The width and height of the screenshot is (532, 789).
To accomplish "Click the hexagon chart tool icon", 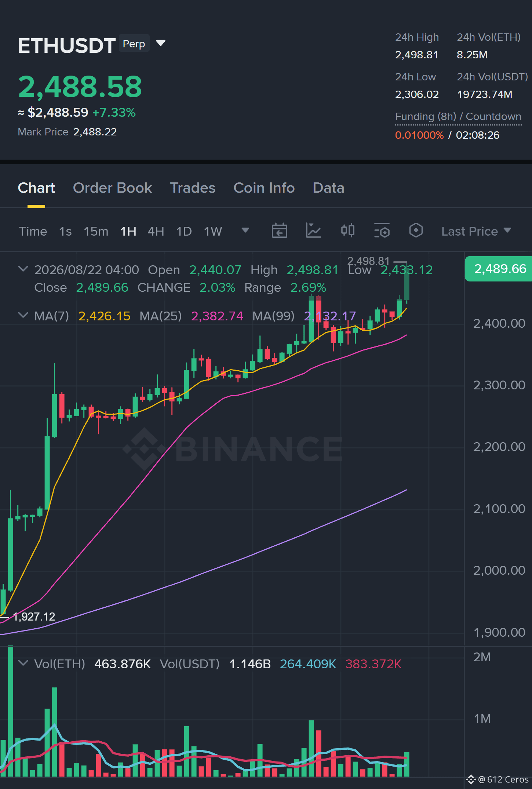I will point(416,231).
